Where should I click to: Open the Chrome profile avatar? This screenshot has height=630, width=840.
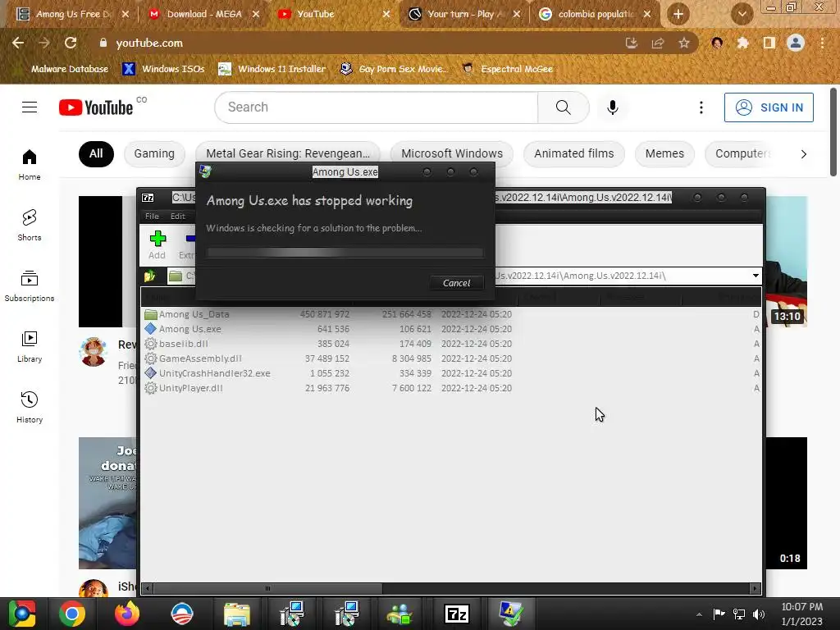796,43
